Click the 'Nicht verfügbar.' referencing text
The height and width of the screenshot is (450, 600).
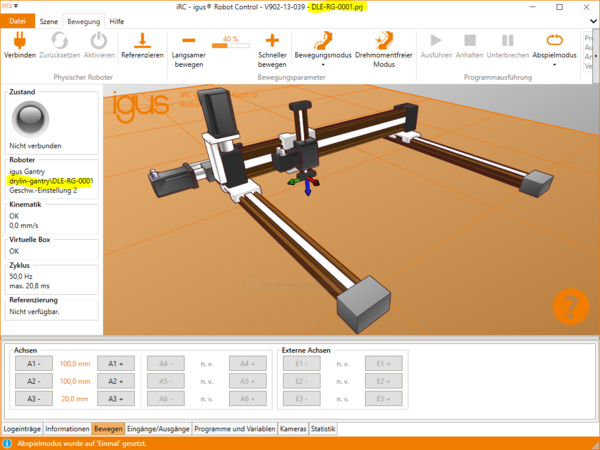[34, 311]
